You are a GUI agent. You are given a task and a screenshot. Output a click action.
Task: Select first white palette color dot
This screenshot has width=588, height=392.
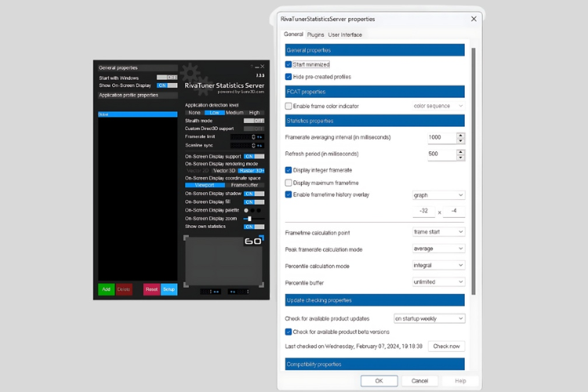[246, 210]
